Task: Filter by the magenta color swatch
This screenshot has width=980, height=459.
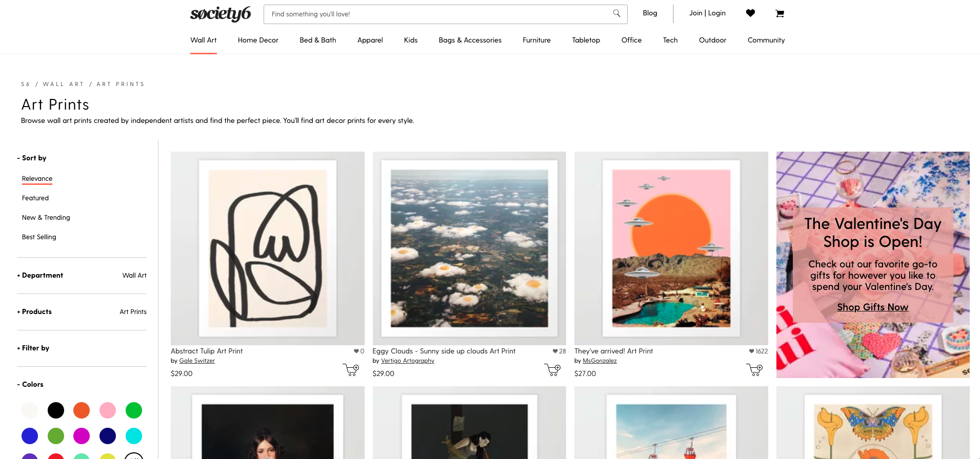Action: (82, 436)
